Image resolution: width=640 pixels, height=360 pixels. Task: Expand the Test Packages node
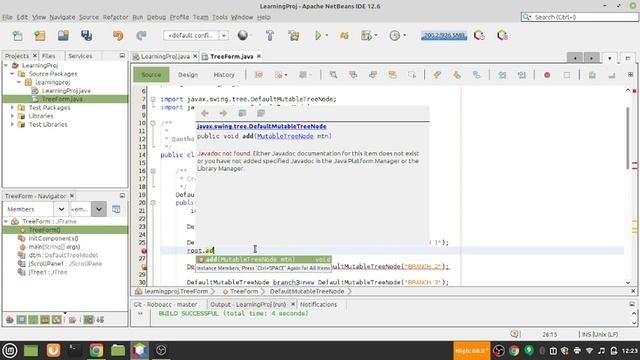[x=12, y=108]
